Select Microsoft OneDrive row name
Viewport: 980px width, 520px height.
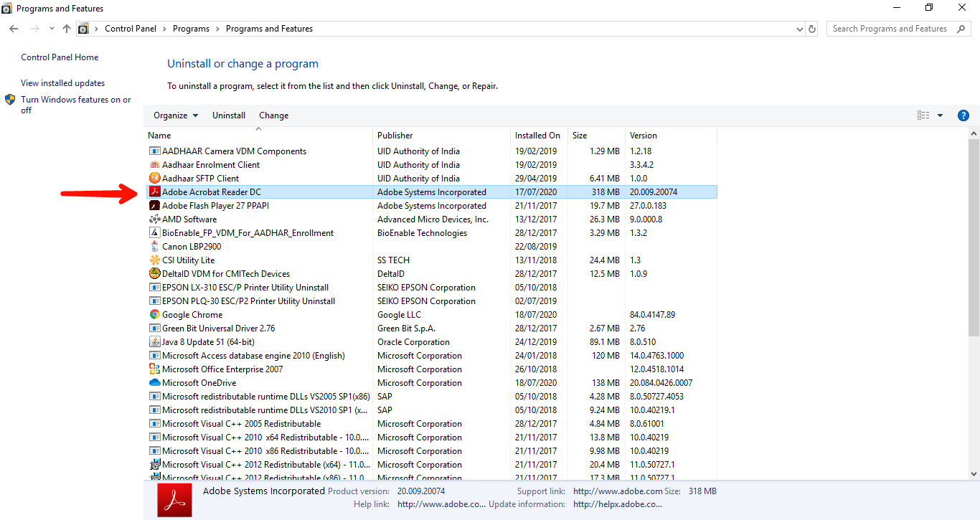point(199,383)
